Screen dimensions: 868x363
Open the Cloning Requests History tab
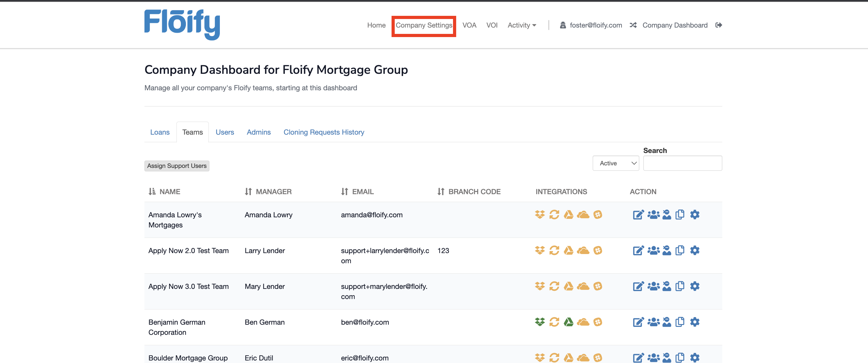324,132
